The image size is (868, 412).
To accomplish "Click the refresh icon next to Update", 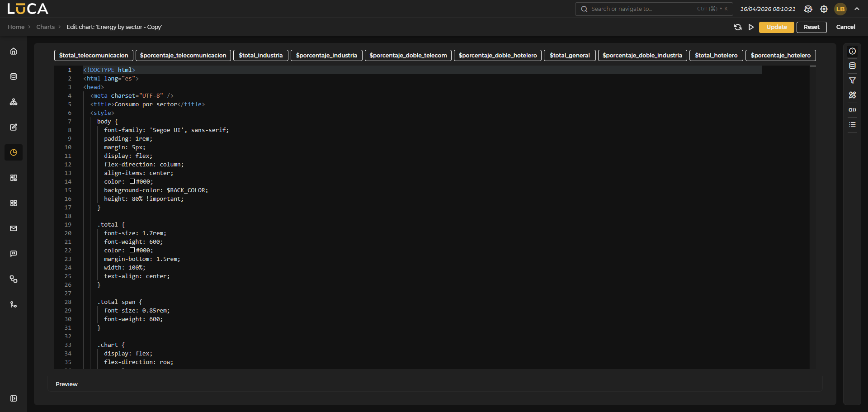I will point(738,27).
